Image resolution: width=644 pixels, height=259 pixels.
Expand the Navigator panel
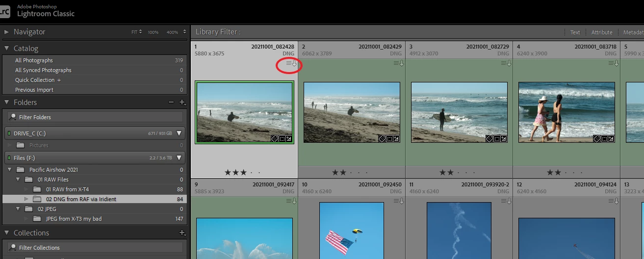tap(6, 32)
